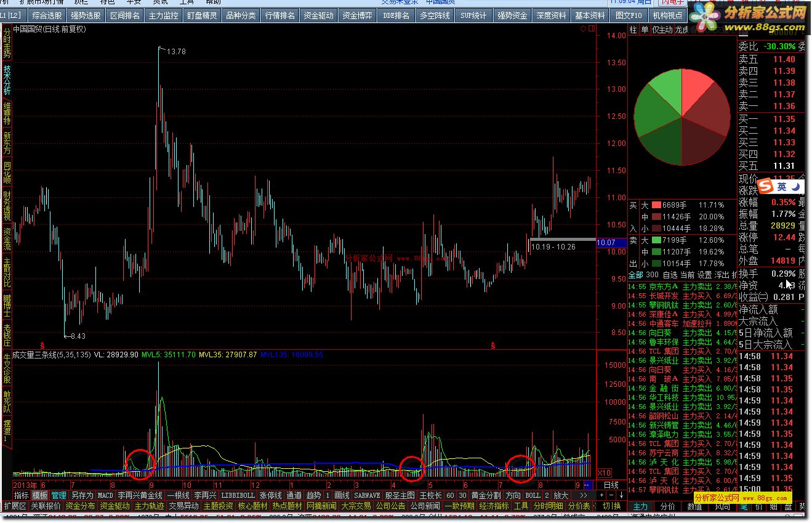This screenshot has width=812, height=523.
Task: Select the BOLL indicator tab
Action: pyautogui.click(x=533, y=495)
